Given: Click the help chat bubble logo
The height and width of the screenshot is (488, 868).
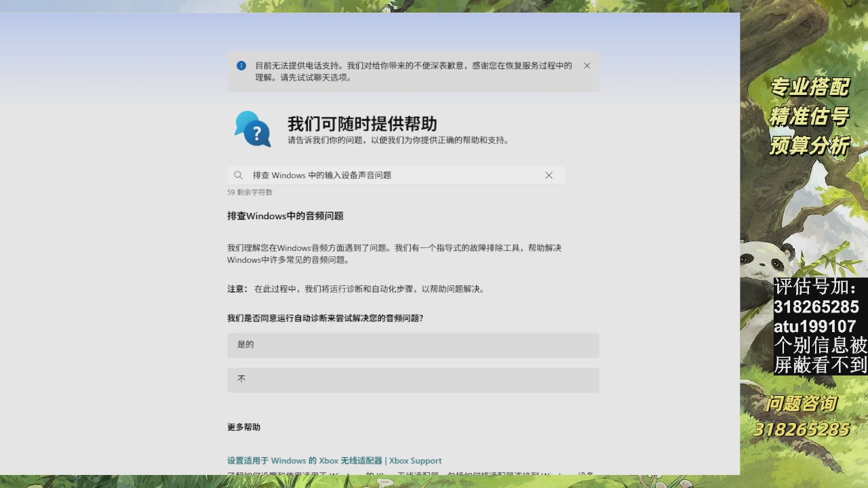Looking at the screenshot, I should (253, 129).
